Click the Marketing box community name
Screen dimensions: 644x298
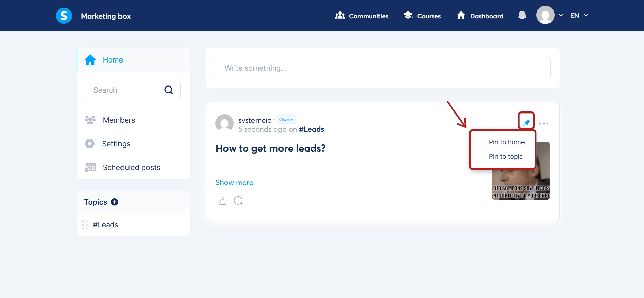click(106, 16)
